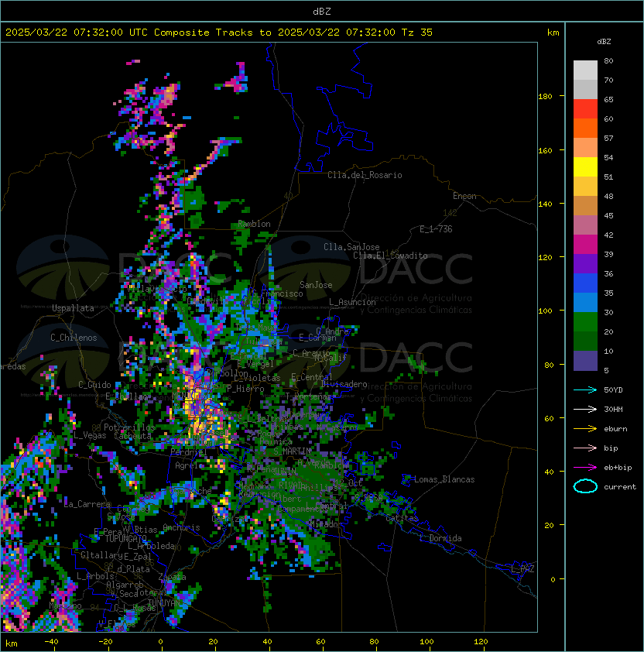The width and height of the screenshot is (644, 652).
Task: Click the 'Agrelo' map label
Action: click(189, 465)
